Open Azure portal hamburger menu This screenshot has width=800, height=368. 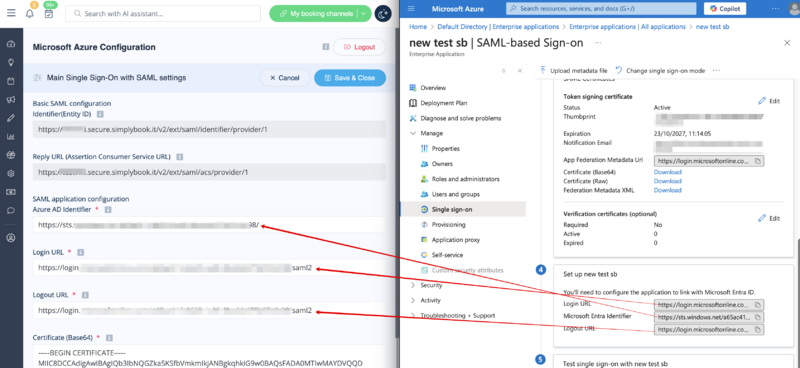coord(412,9)
